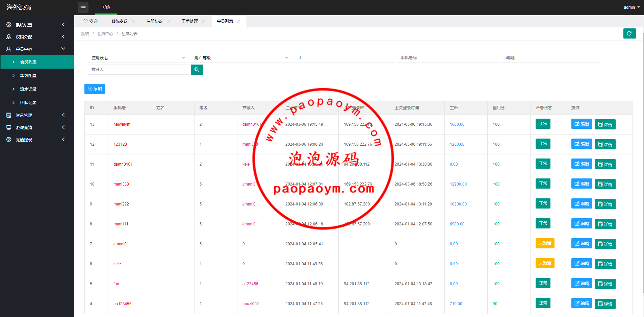The width and height of the screenshot is (644, 317).
Task: Edit member fan
Action: tap(582, 284)
